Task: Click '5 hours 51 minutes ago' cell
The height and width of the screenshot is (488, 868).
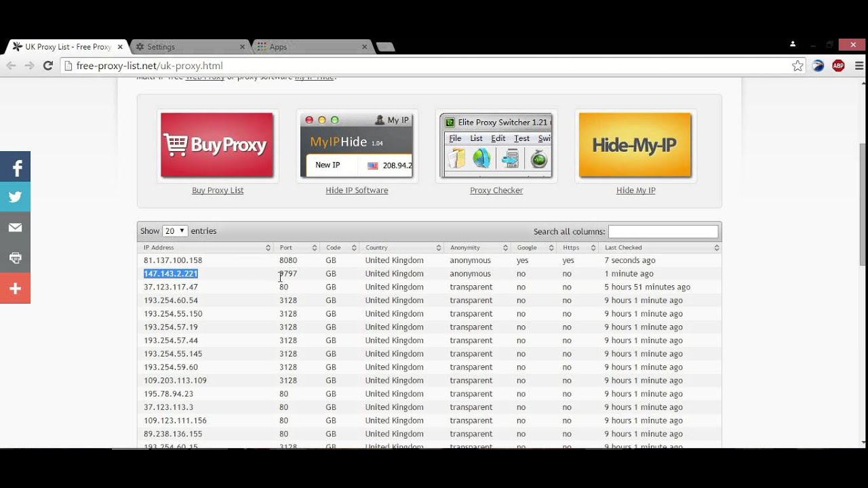Action: tap(648, 287)
